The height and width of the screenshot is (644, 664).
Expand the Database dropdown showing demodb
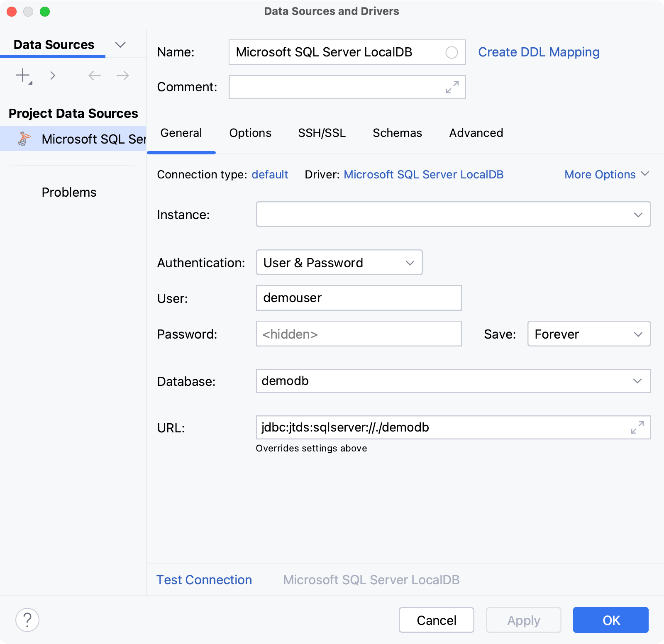point(638,381)
